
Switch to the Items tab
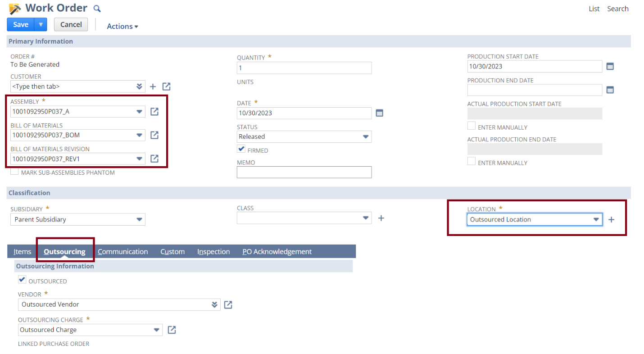pos(22,251)
